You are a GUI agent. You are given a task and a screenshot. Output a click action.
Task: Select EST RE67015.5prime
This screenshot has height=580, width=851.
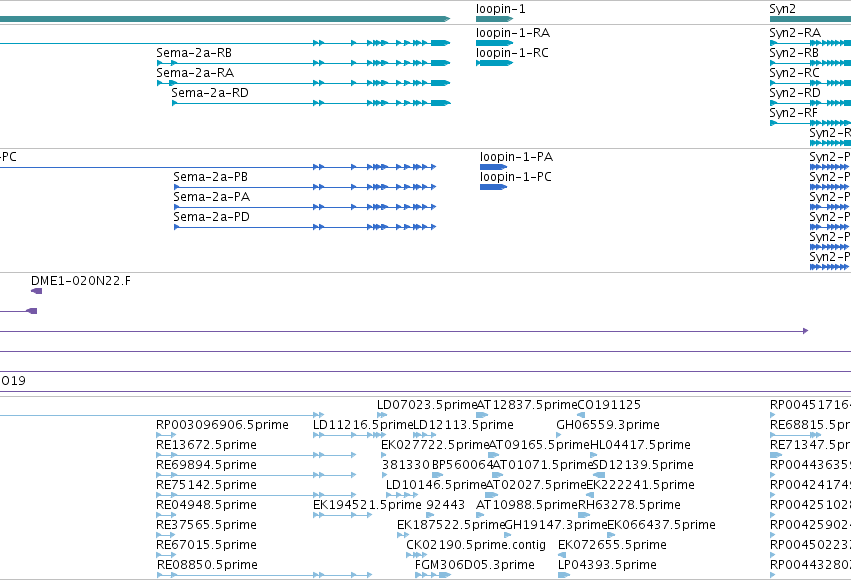click(x=206, y=546)
